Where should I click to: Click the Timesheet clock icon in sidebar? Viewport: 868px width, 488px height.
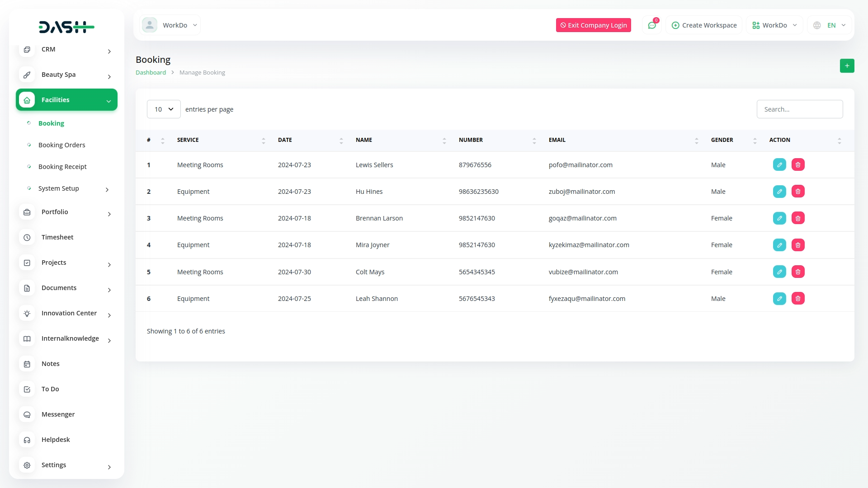(27, 237)
